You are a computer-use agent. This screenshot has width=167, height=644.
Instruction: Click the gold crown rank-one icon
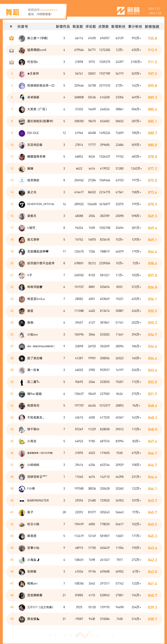click(x=11, y=38)
